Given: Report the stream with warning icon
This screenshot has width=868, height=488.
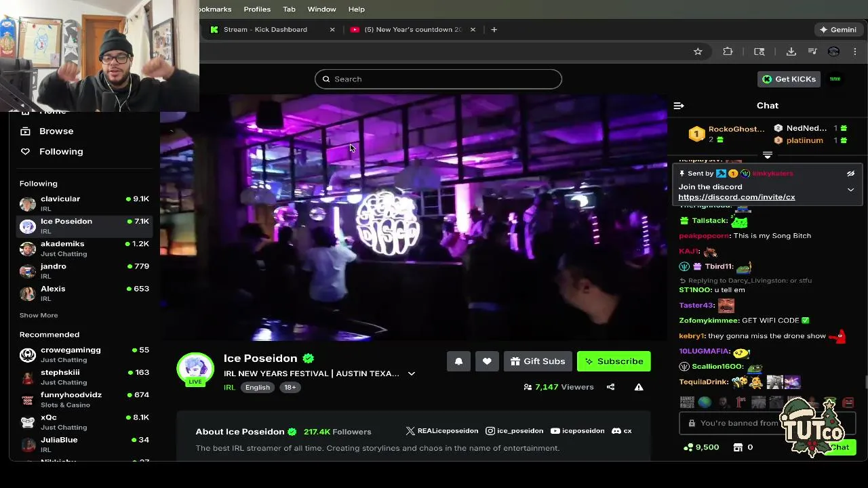Looking at the screenshot, I should 639,387.
